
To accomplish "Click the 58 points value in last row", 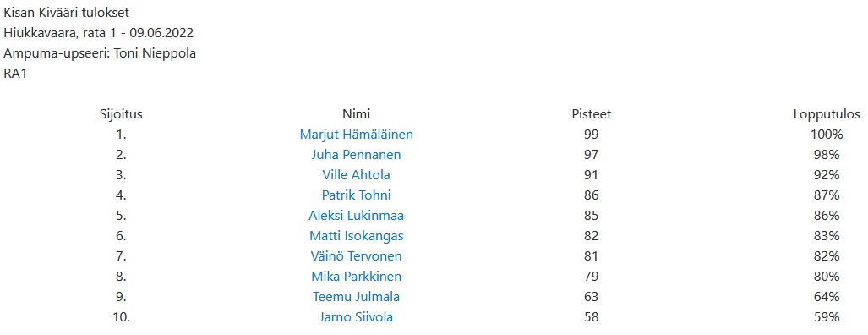I will tap(592, 317).
